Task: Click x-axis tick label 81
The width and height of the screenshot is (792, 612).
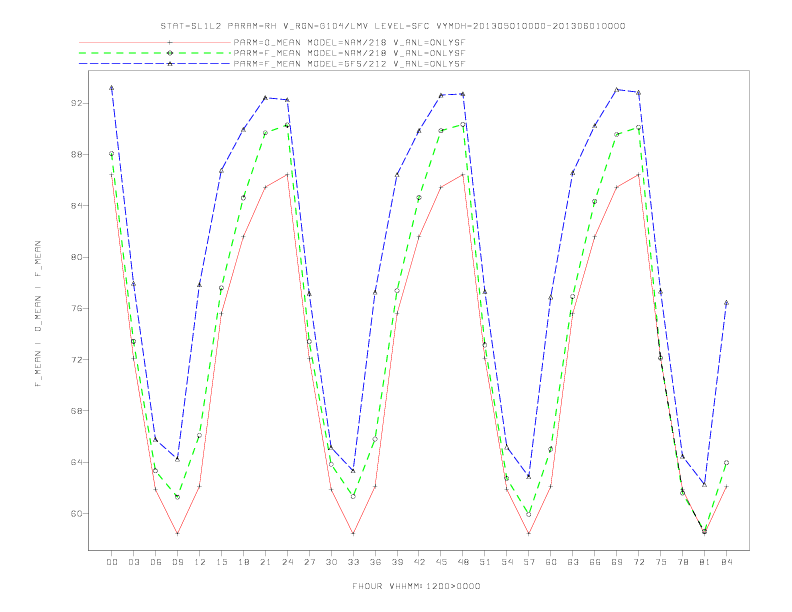Action: pyautogui.click(x=705, y=562)
